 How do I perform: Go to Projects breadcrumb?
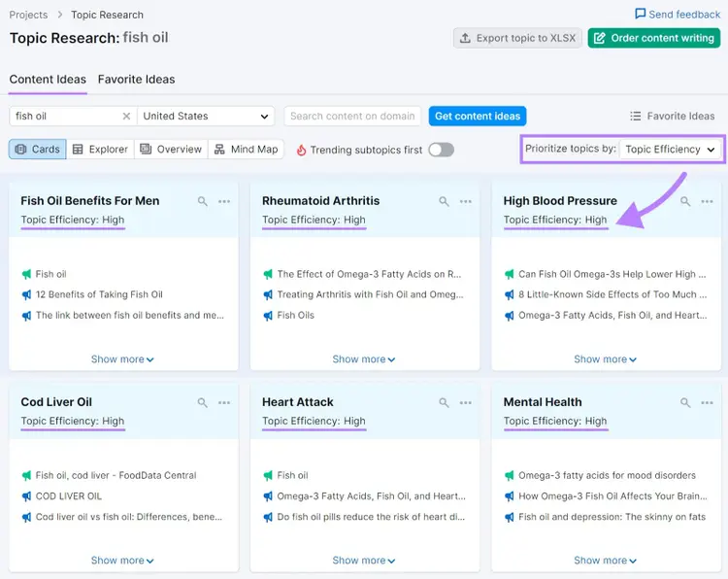coord(28,15)
